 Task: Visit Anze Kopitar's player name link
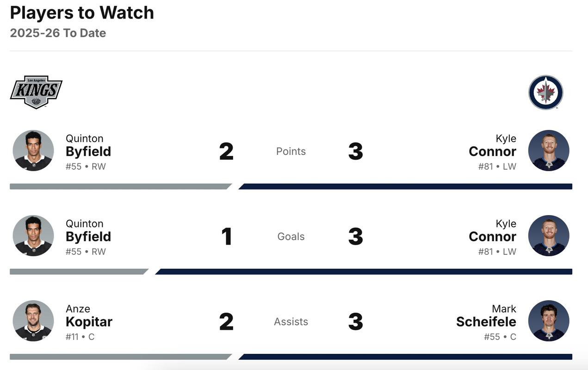click(x=89, y=321)
